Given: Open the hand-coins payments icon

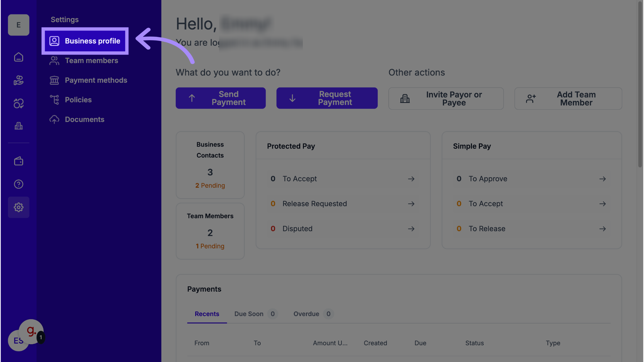Looking at the screenshot, I should (18, 80).
